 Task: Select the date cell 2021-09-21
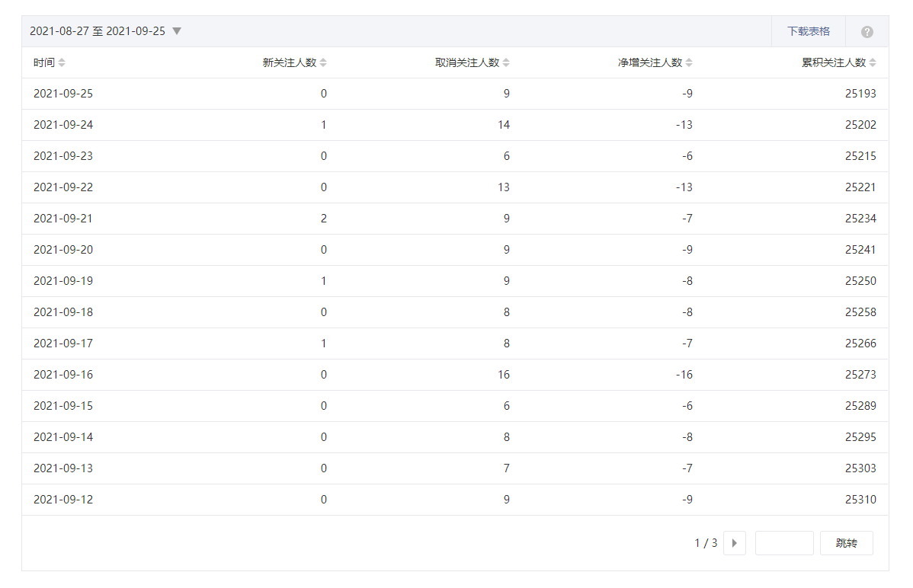63,219
